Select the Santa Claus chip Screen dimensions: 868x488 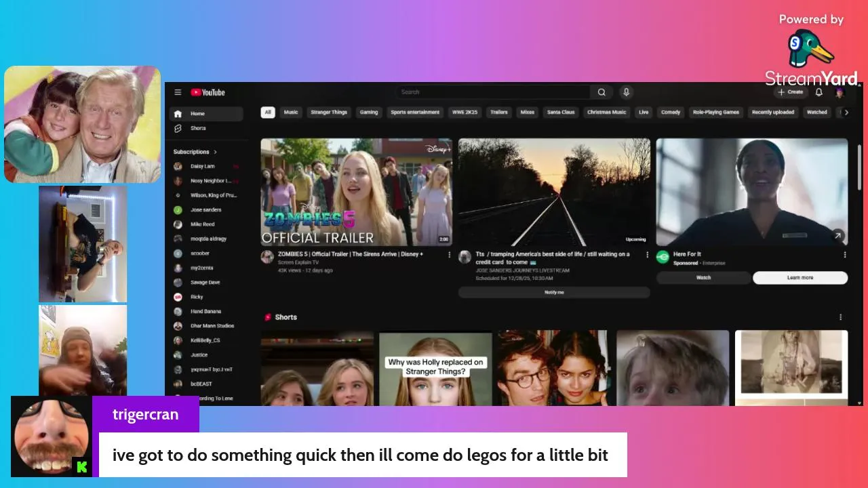click(x=561, y=113)
